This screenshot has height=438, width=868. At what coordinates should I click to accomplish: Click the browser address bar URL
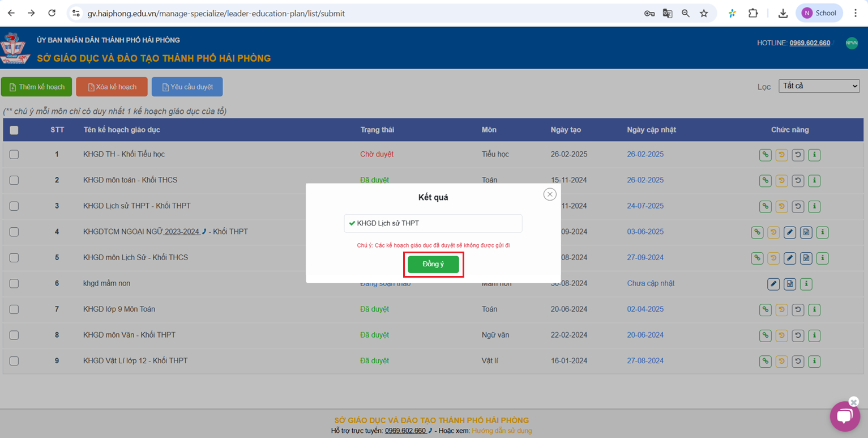215,13
